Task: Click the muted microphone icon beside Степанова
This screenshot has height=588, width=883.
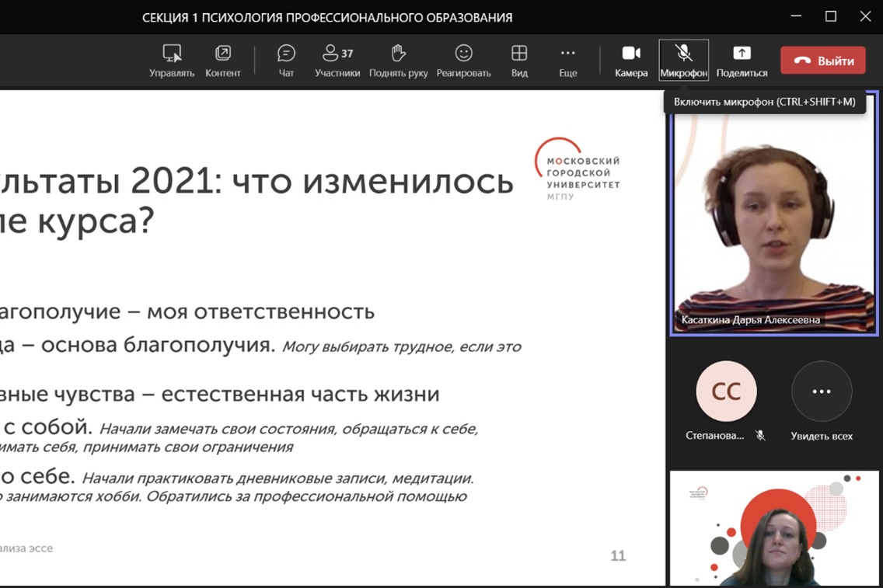Action: pyautogui.click(x=760, y=436)
